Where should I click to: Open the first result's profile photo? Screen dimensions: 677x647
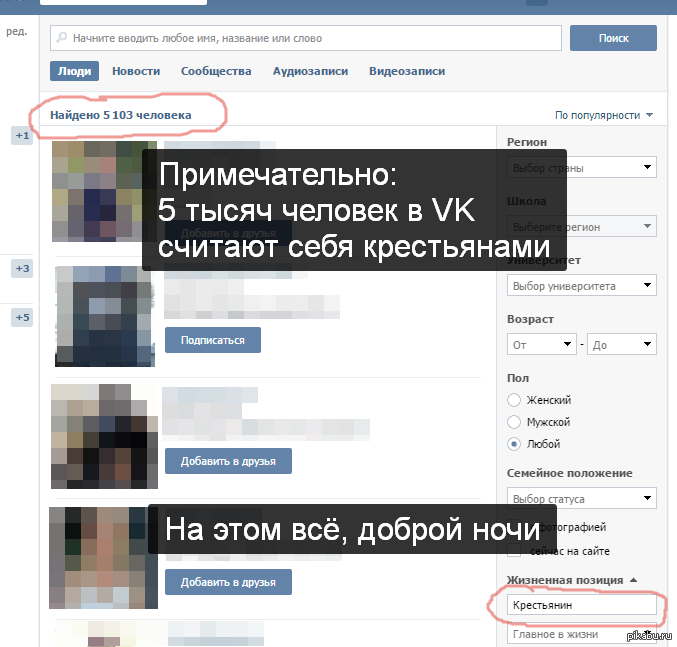point(104,191)
